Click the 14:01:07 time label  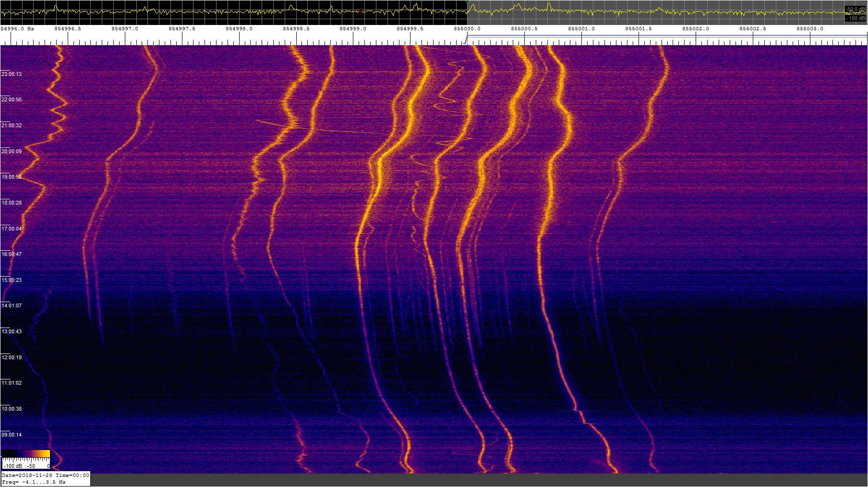(12, 305)
